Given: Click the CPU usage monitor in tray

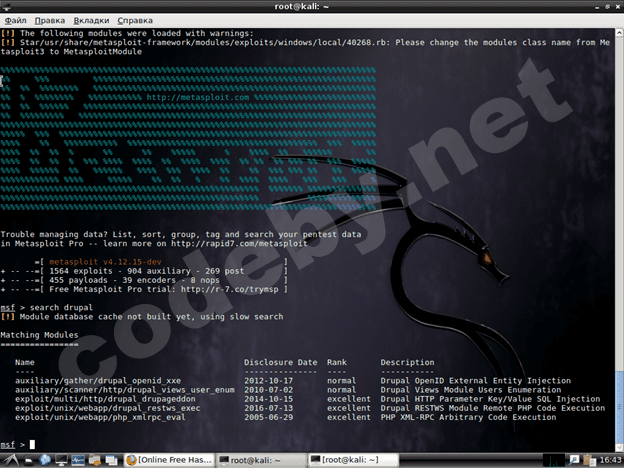Looking at the screenshot, I should [554, 460].
